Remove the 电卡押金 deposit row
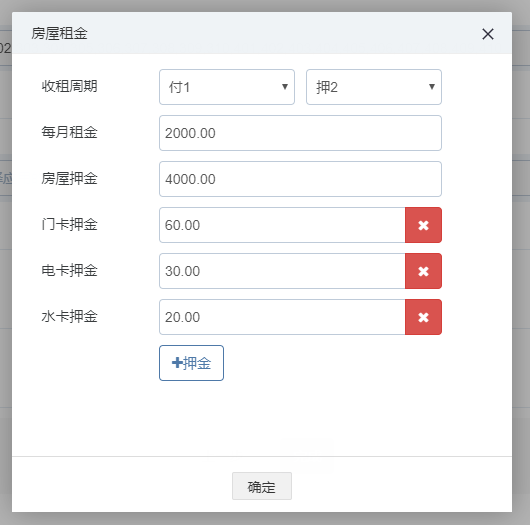Image resolution: width=530 pixels, height=525 pixels. click(423, 271)
